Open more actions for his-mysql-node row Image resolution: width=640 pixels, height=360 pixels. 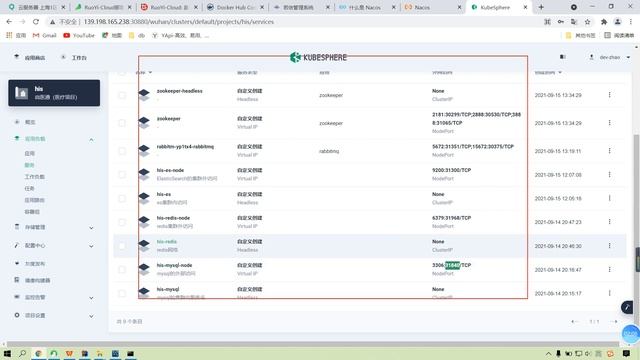609,269
